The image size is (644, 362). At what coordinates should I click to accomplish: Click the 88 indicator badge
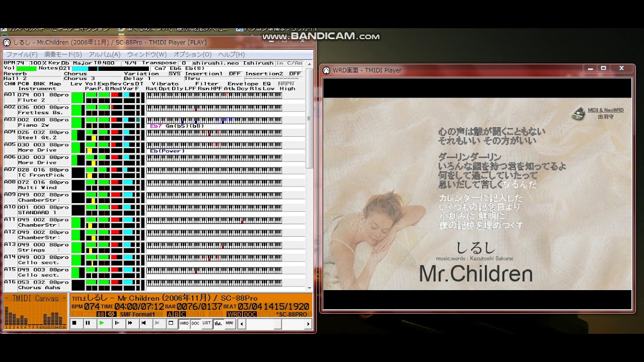pyautogui.click(x=101, y=314)
